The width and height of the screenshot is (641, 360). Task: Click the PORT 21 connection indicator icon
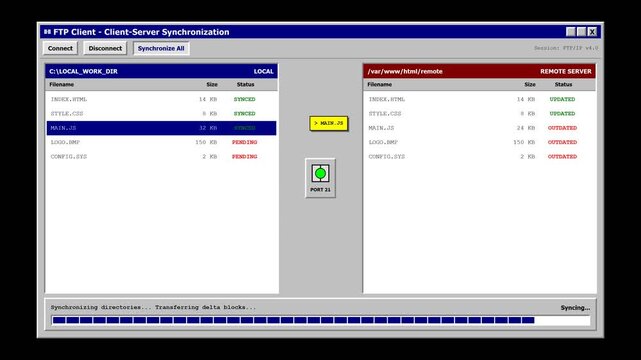point(320,174)
